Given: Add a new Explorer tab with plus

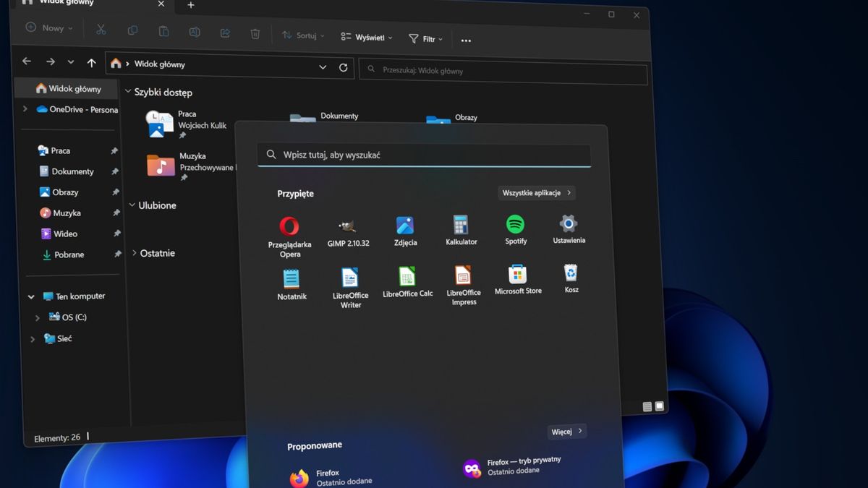Looking at the screenshot, I should click(x=191, y=5).
